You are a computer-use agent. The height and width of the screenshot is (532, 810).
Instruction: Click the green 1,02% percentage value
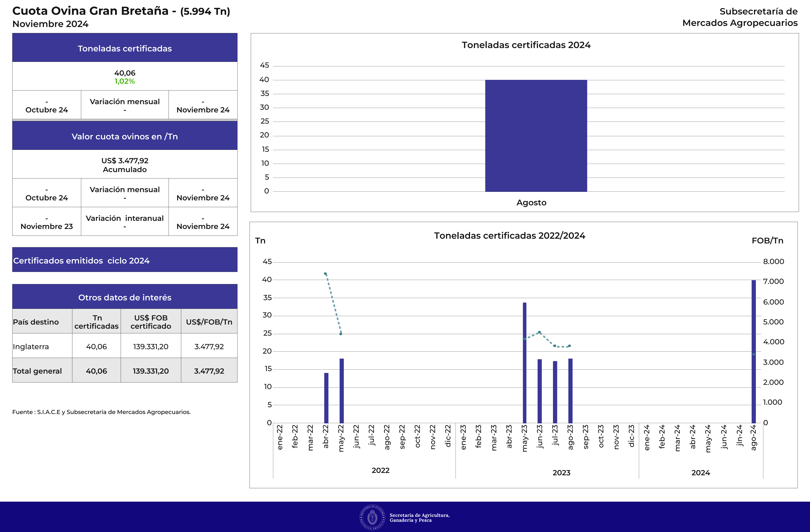[x=125, y=81]
